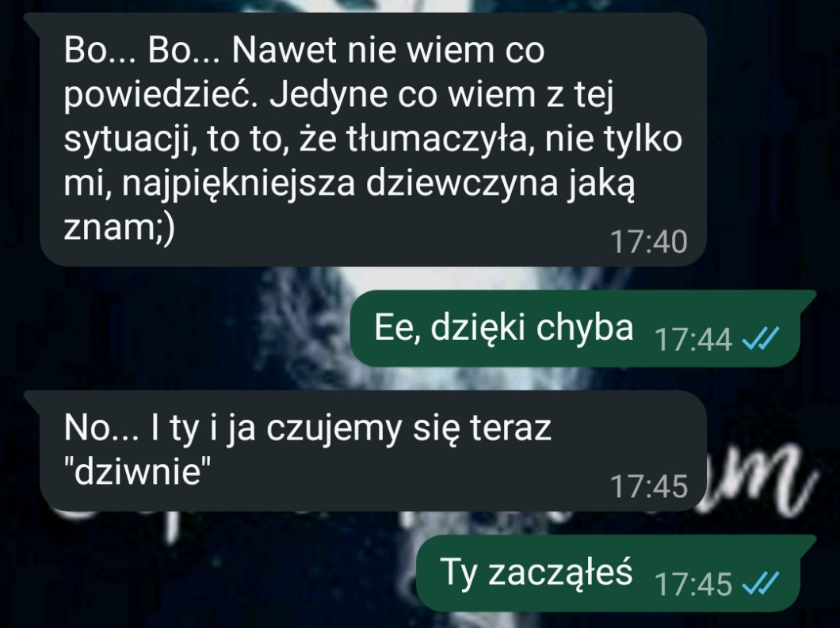This screenshot has width=840, height=628.
Task: Click the 17:44 timestamp on the green bubble
Action: pyautogui.click(x=693, y=340)
